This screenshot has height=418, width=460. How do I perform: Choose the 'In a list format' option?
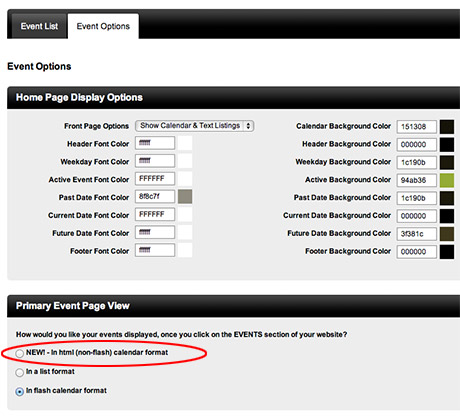coord(20,372)
